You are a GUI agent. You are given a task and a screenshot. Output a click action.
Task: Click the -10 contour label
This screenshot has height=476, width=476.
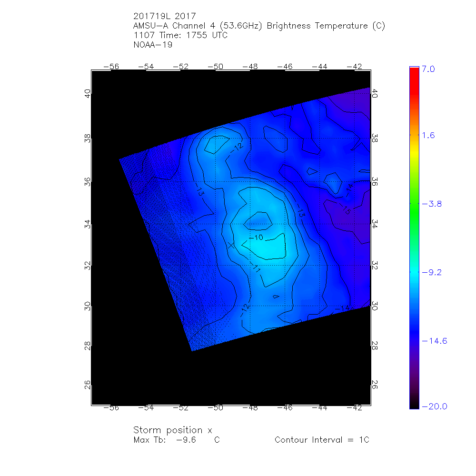pos(257,237)
